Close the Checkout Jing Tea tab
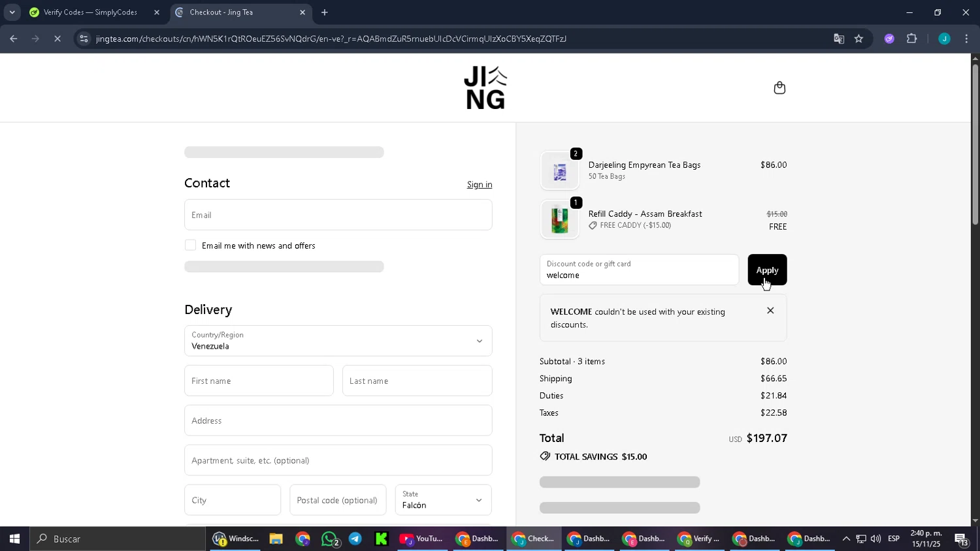The image size is (980, 551). 302,12
